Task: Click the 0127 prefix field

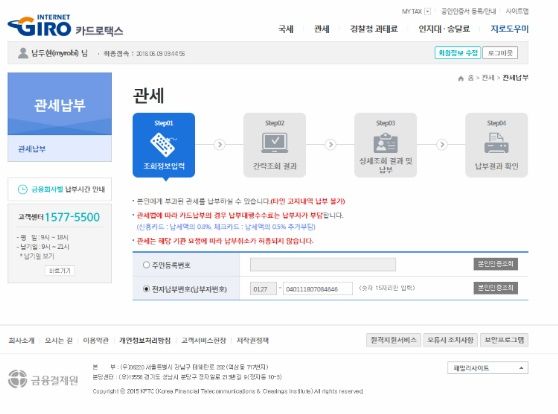Action: coord(263,289)
